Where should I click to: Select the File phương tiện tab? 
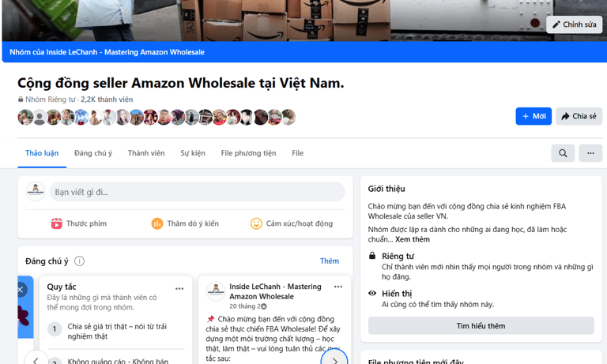pos(248,153)
